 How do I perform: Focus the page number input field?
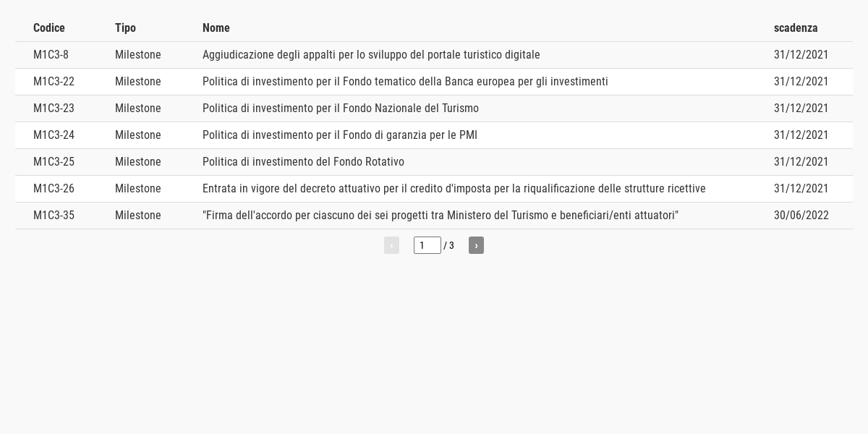427,245
